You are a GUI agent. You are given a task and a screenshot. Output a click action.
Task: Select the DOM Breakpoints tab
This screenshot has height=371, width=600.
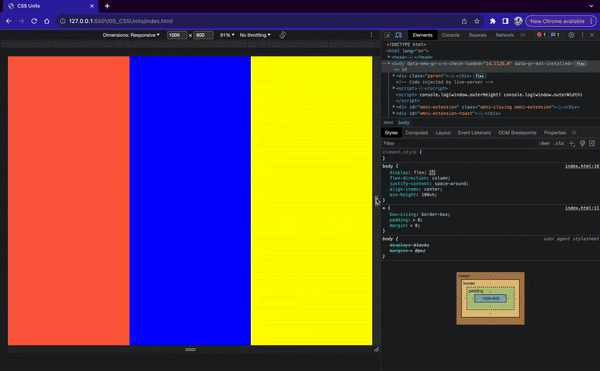tap(517, 133)
